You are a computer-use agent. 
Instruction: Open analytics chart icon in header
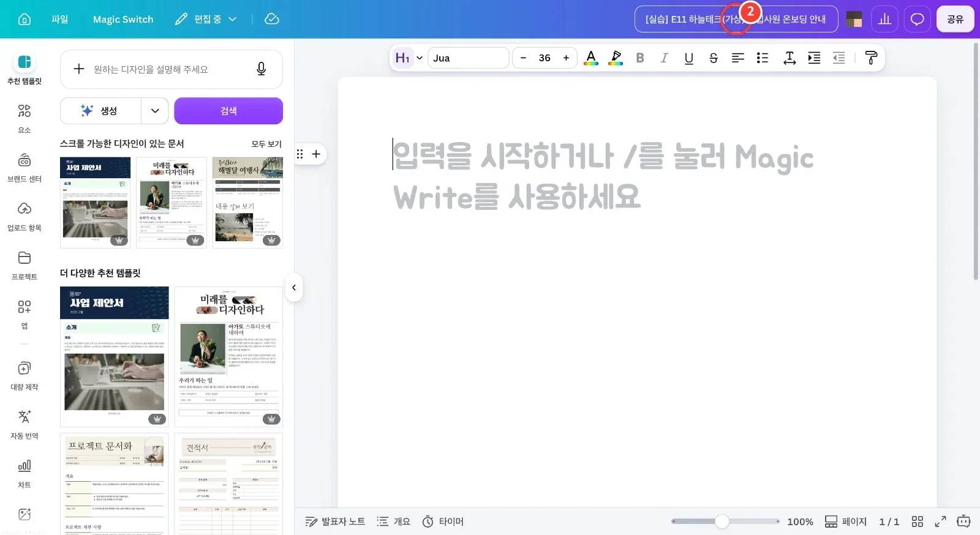pos(884,19)
